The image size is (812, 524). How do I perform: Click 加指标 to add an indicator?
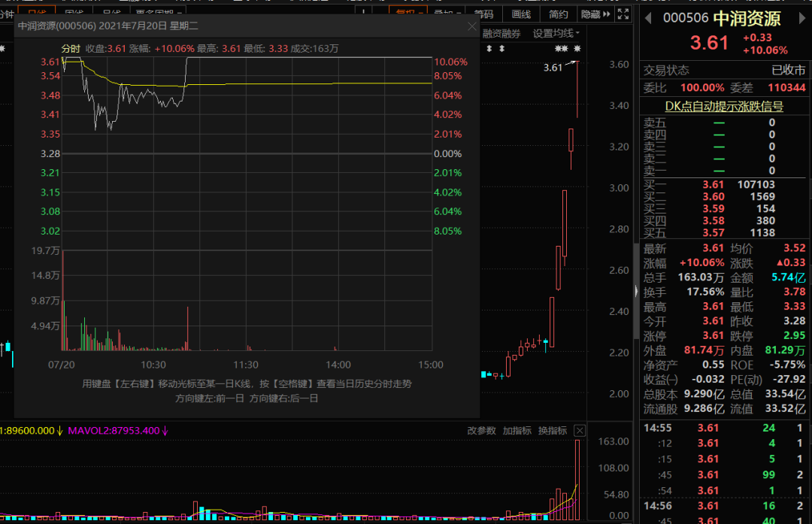pos(517,431)
